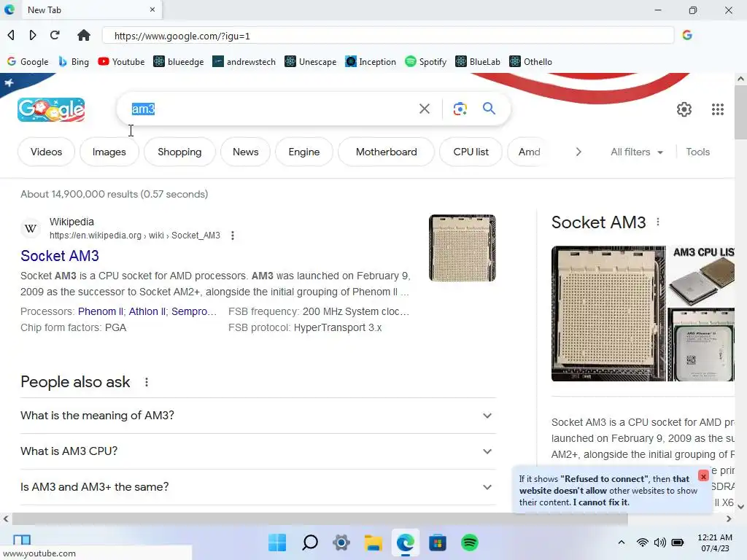Apply the Motherboard filter chip
Screen dimensions: 747x560
pyautogui.click(x=387, y=152)
